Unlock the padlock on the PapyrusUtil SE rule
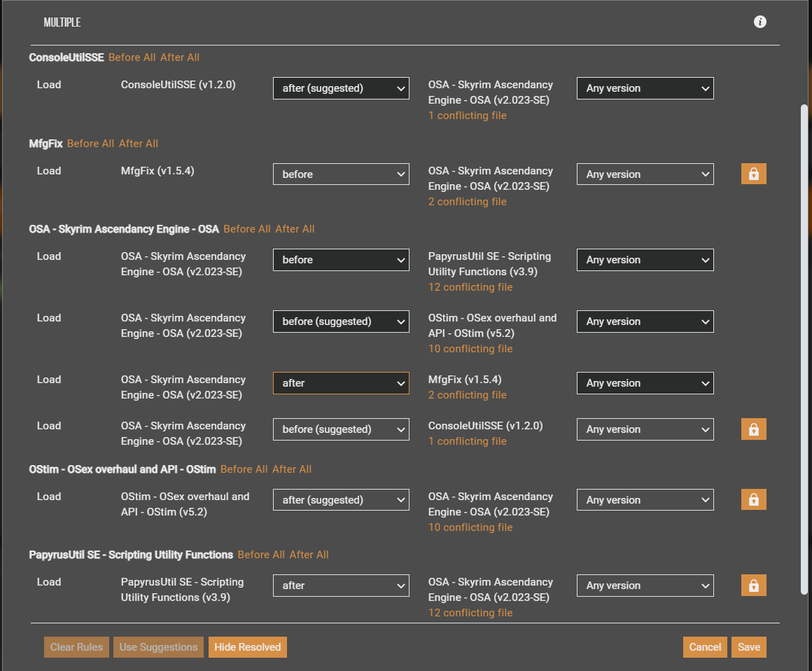The width and height of the screenshot is (812, 671). (754, 585)
